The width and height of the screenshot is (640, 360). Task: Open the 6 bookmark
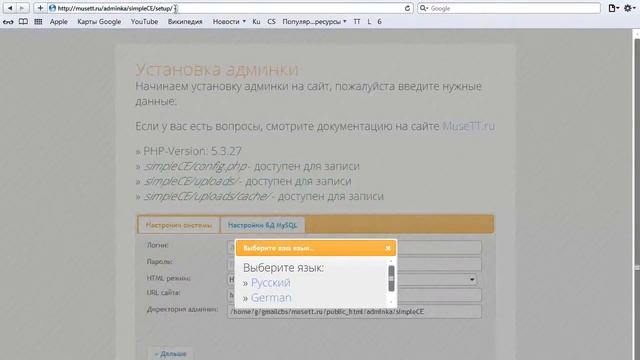379,22
